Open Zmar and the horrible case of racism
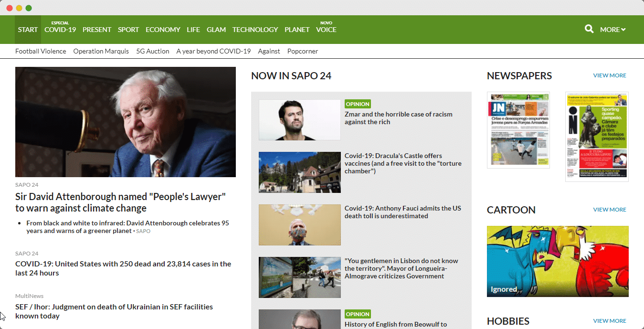The image size is (644, 329). (399, 118)
